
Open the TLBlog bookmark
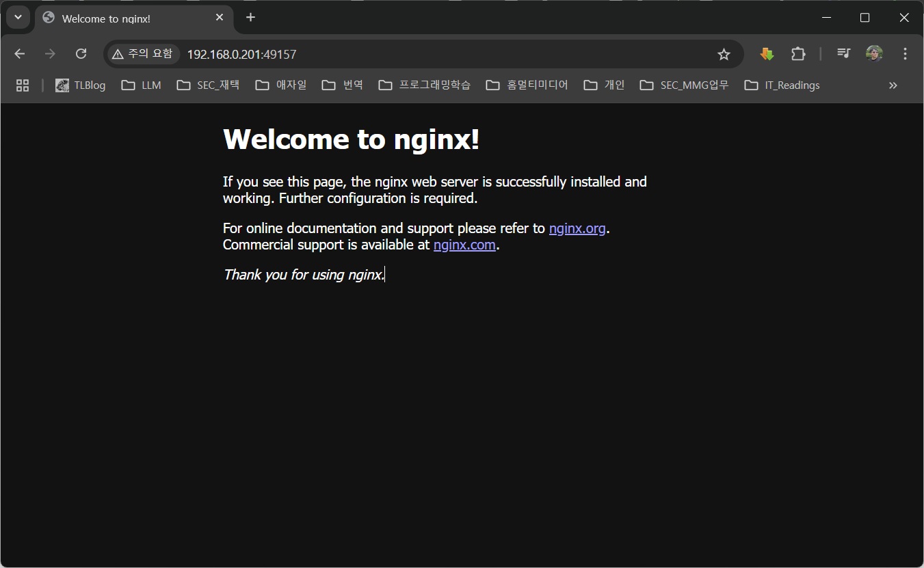pos(81,85)
